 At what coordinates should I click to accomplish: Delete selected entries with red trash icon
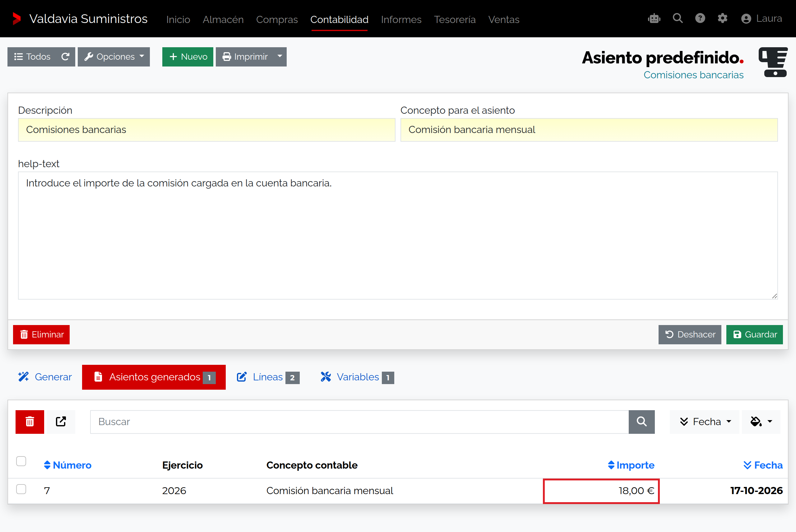[30, 422]
